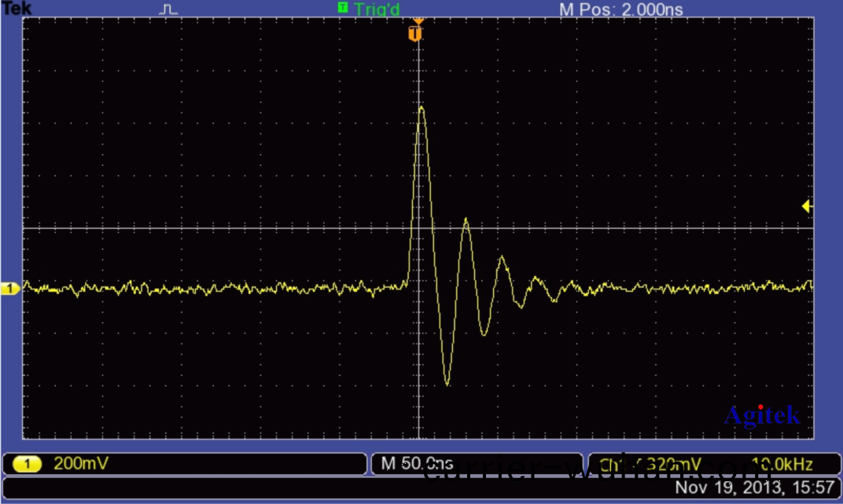Click the Agitek watermark logo
The height and width of the screenshot is (504, 843).
pos(760,415)
